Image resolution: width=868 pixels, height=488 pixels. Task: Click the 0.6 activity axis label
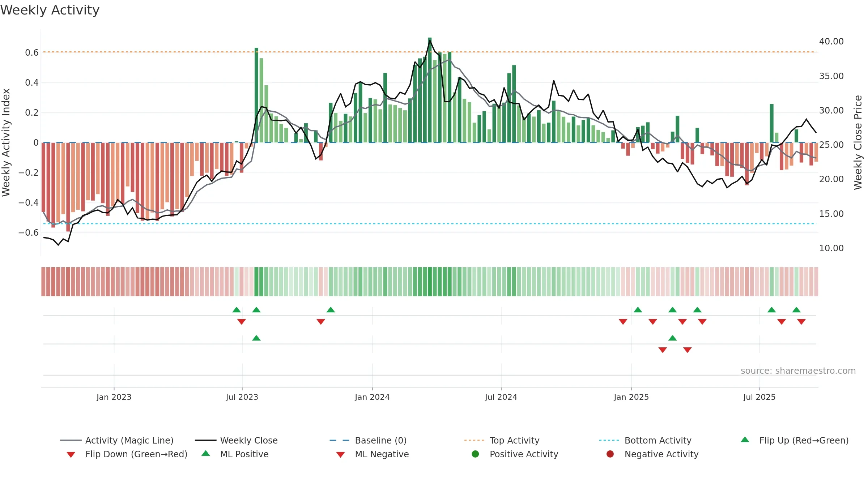(x=31, y=53)
